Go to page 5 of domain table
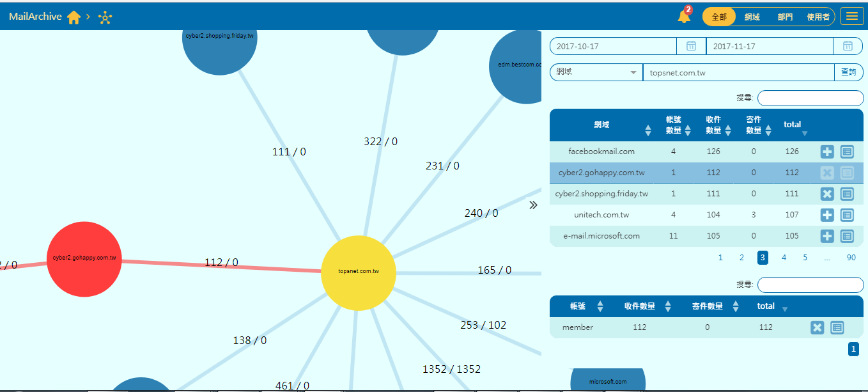 805,258
